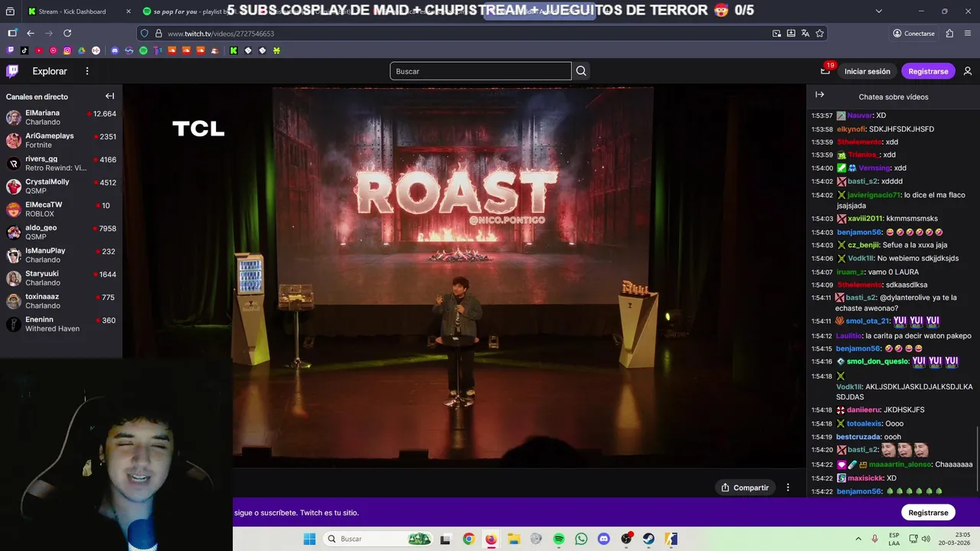This screenshot has height=551, width=980.
Task: Go back in browser history
Action: (31, 33)
